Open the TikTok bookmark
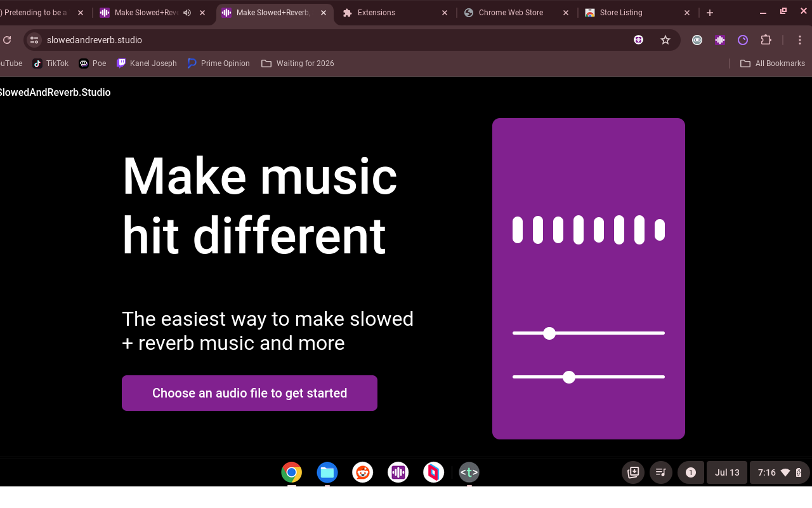This screenshot has height=508, width=812. (x=50, y=63)
